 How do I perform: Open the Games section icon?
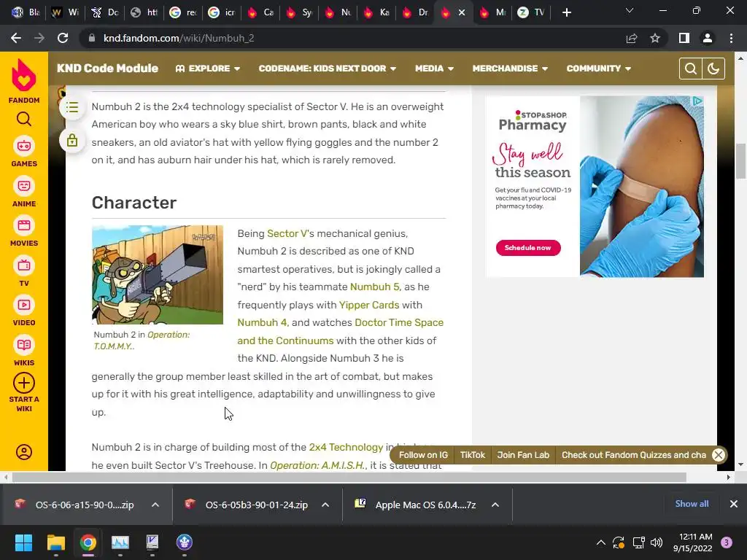coord(24,146)
